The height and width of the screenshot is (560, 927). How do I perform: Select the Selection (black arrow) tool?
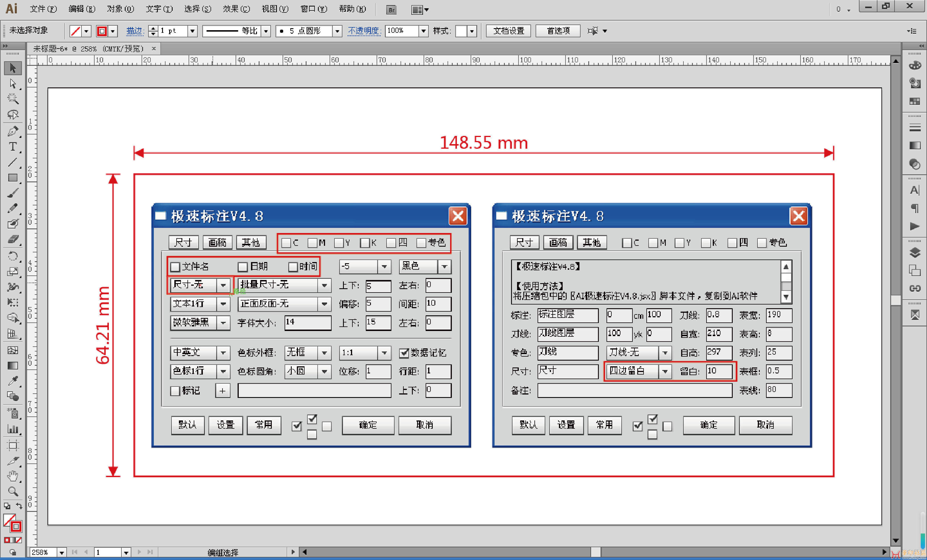click(x=13, y=68)
